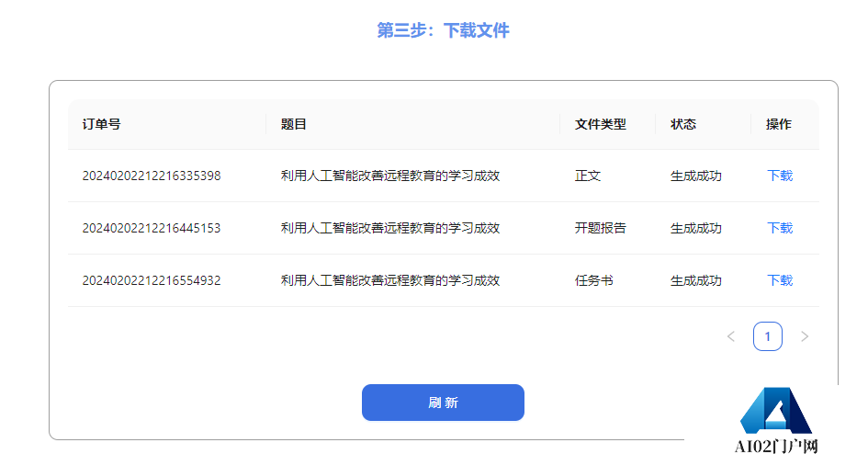The height and width of the screenshot is (454, 868).
Task: Go to next page arrow
Action: point(805,336)
